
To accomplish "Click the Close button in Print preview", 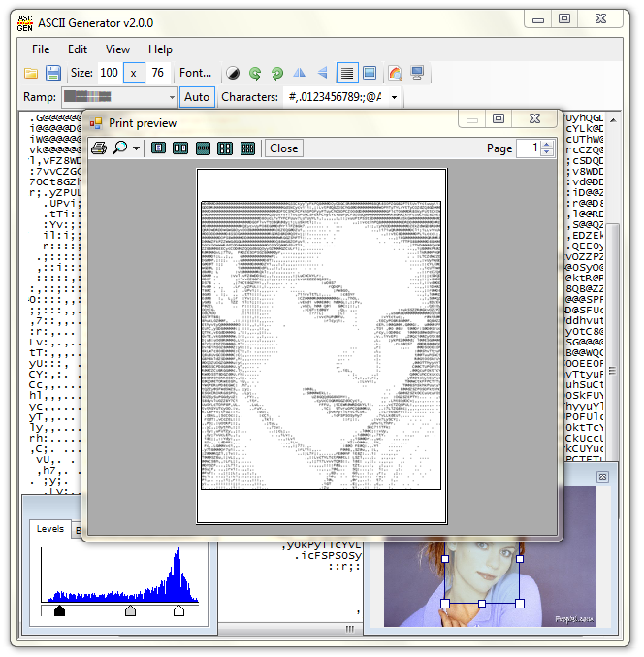I will pyautogui.click(x=283, y=148).
